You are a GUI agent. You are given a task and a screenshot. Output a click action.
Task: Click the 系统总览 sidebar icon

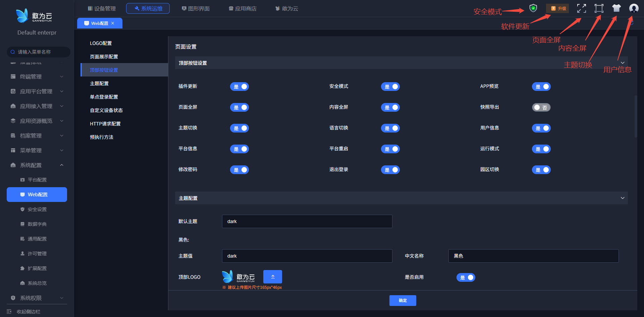click(22, 283)
